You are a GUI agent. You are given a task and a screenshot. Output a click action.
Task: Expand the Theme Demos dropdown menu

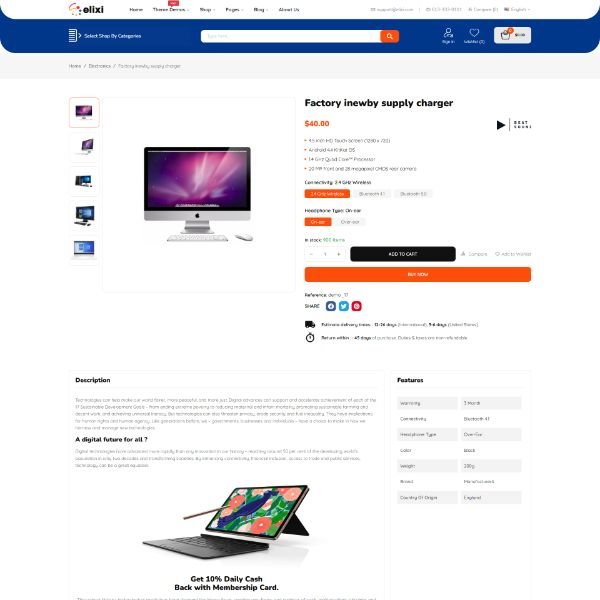(171, 10)
